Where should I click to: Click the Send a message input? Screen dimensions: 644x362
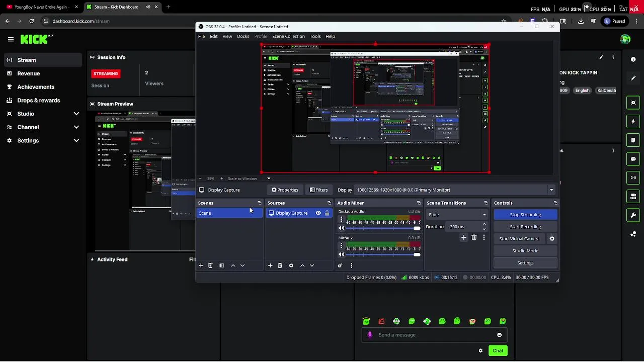(x=435, y=335)
